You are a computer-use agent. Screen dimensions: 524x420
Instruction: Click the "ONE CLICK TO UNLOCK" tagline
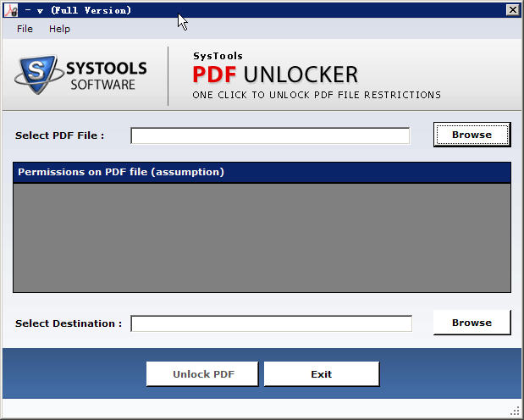point(317,95)
